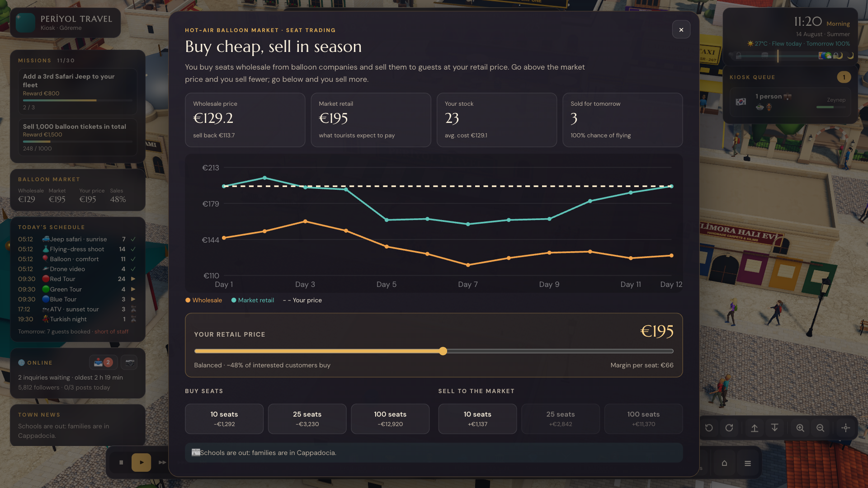This screenshot has height=488, width=868.
Task: Open online inbox with 2 inquiries
Action: tap(103, 362)
